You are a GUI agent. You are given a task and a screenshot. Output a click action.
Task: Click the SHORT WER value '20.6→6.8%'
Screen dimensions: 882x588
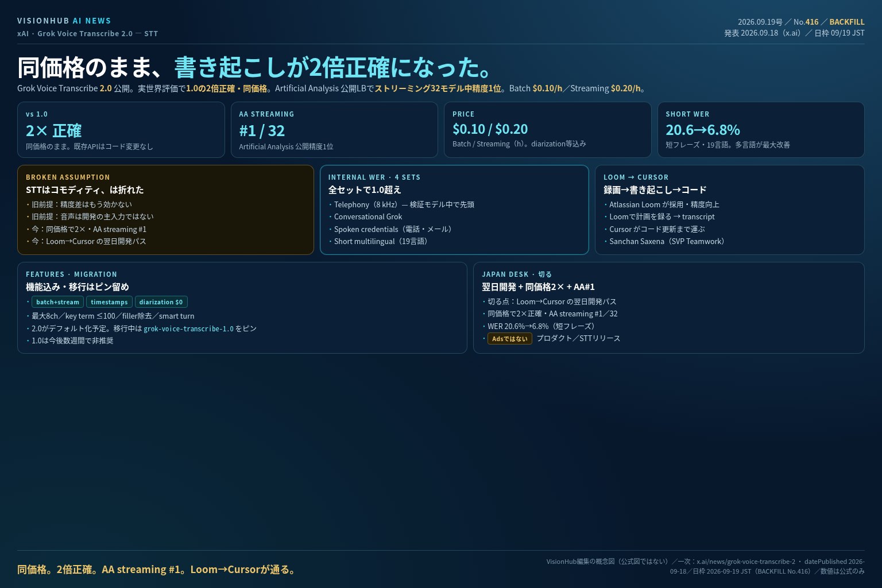(x=702, y=130)
